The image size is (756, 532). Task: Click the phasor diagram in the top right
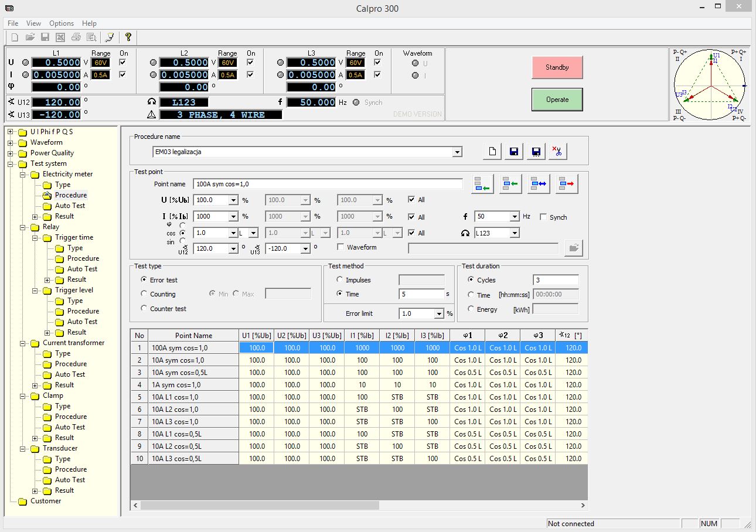coord(711,84)
